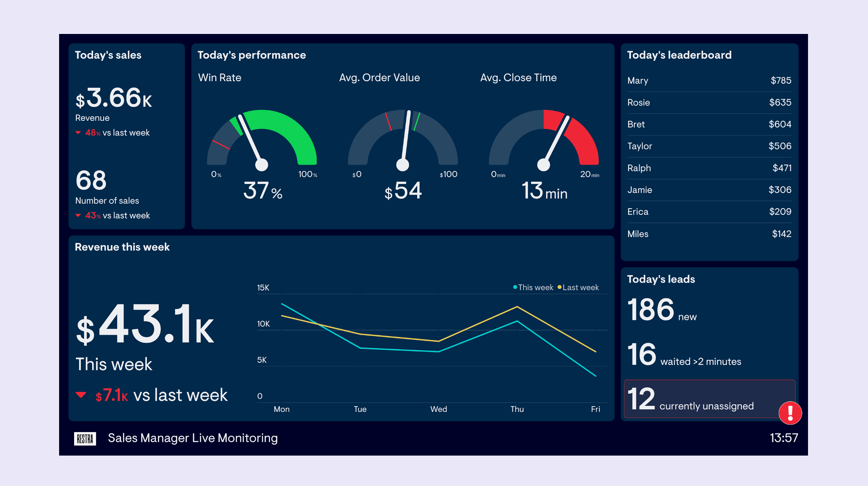This screenshot has width=868, height=486.
Task: Click the 13:57 clock display
Action: [783, 437]
